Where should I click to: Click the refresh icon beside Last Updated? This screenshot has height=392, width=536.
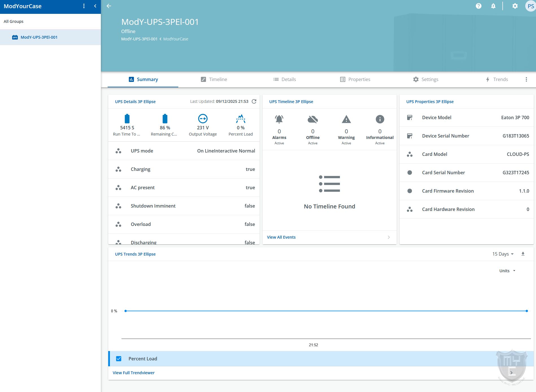(x=254, y=101)
